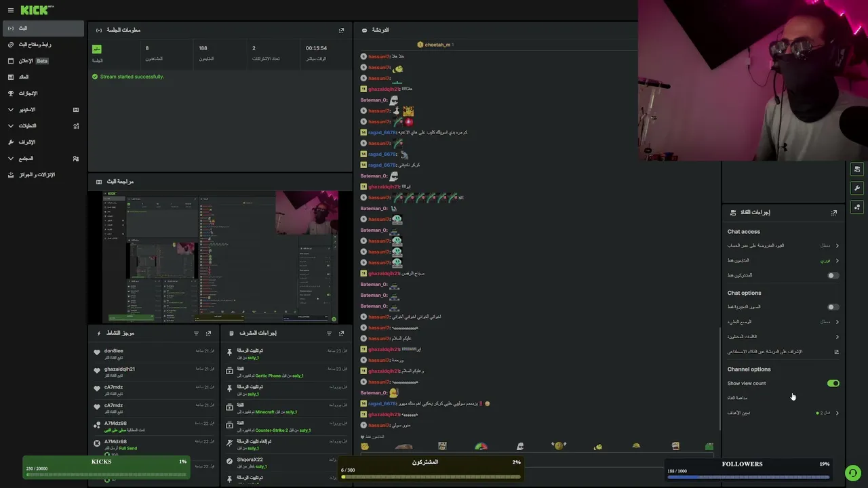
Task: Click the green session health badge
Action: [97, 49]
